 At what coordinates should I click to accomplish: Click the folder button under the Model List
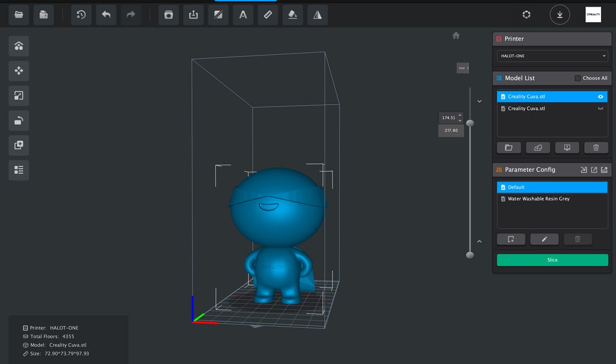coord(509,147)
